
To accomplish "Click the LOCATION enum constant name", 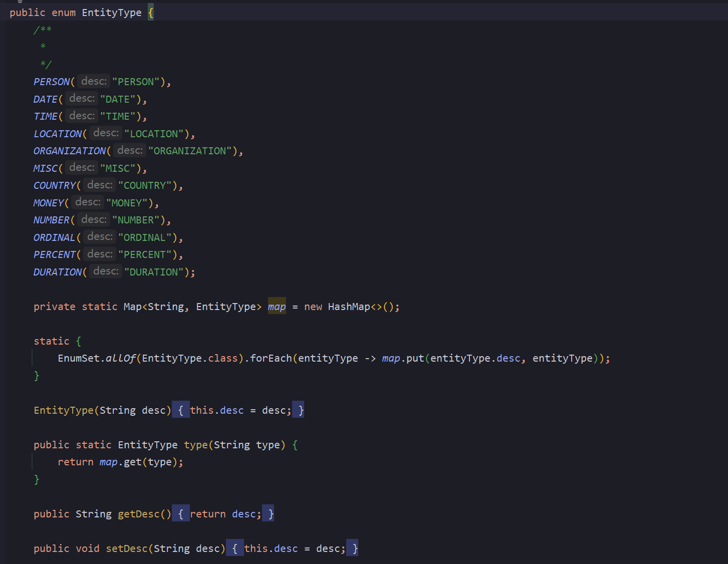I will point(58,134).
